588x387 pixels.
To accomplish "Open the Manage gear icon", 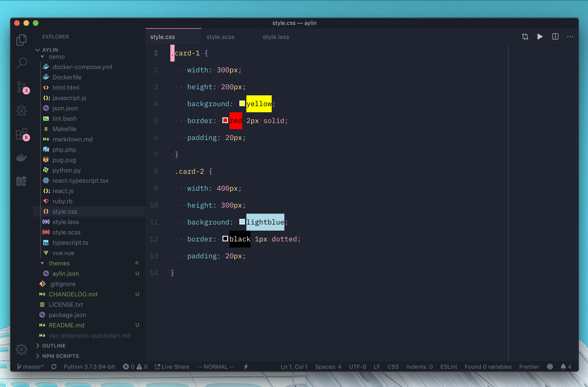I will click(x=22, y=349).
